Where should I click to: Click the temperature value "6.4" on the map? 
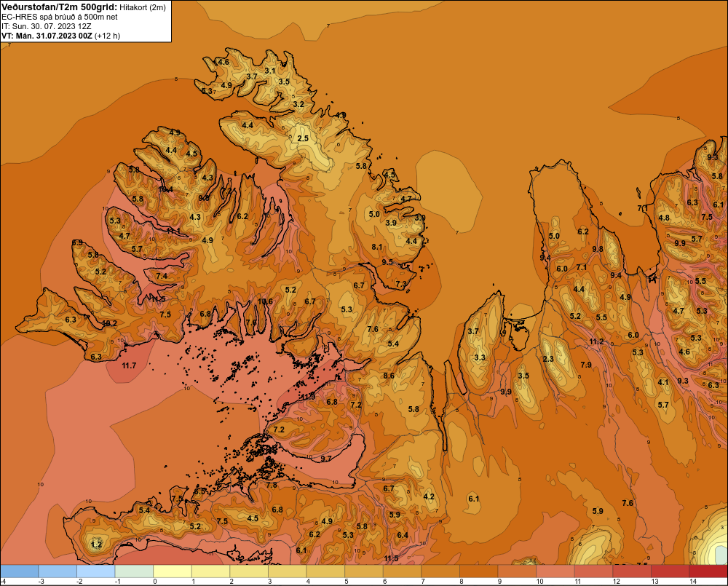pos(403,535)
